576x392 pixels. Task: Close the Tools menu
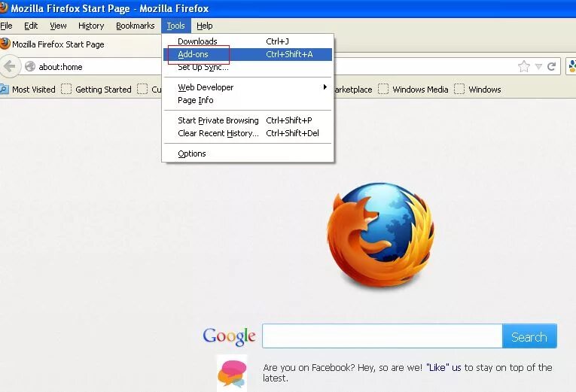click(x=175, y=26)
